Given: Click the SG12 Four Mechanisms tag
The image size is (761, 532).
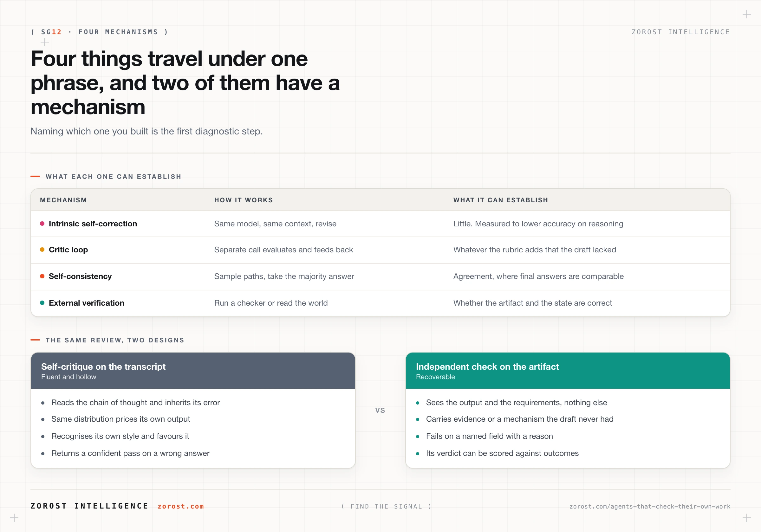Looking at the screenshot, I should [x=100, y=32].
